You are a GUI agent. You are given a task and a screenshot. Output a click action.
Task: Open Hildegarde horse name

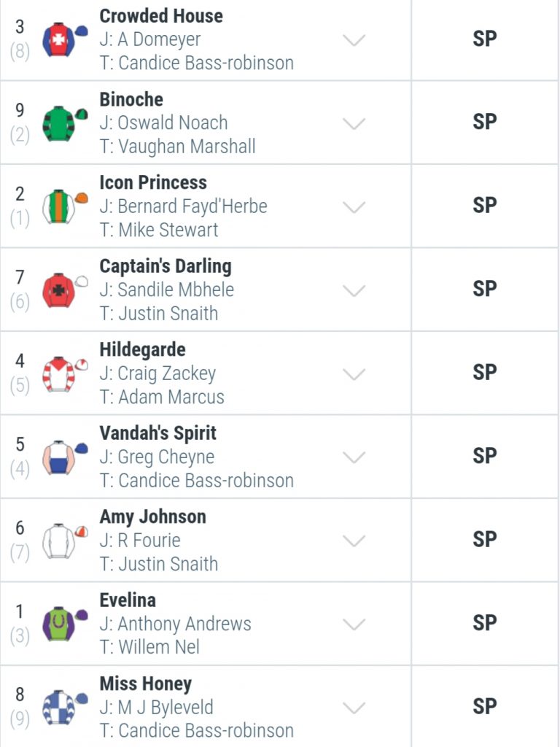tap(142, 350)
